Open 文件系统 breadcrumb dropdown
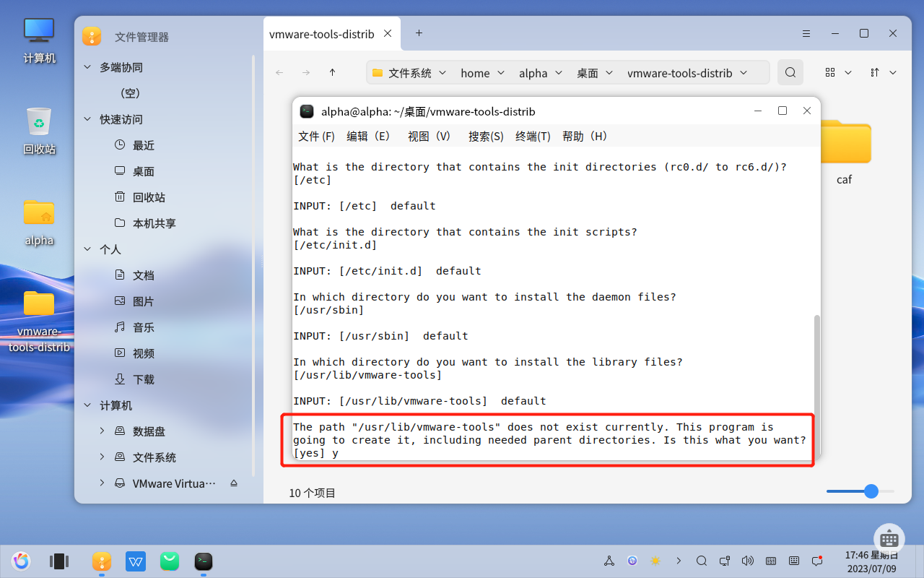The image size is (924, 578). pyautogui.click(x=443, y=73)
